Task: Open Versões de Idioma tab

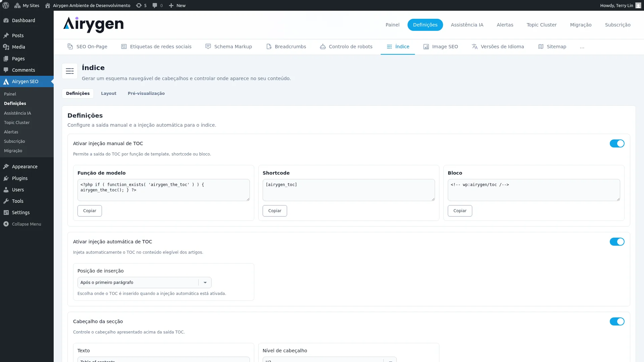Action: point(498,47)
